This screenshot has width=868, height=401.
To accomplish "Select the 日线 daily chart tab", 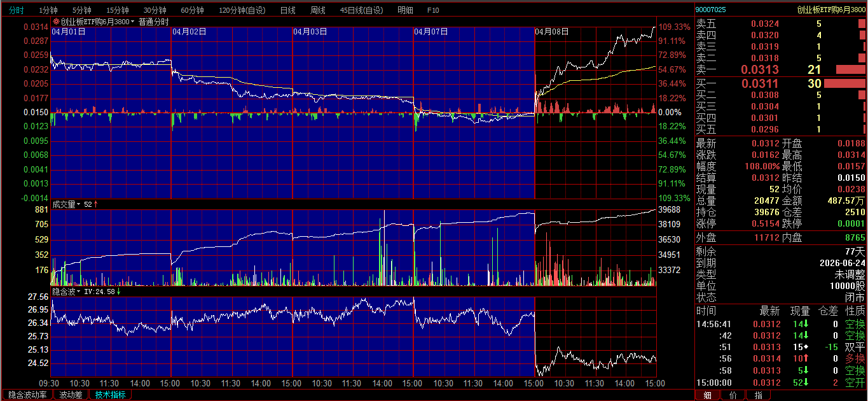I will [x=288, y=10].
